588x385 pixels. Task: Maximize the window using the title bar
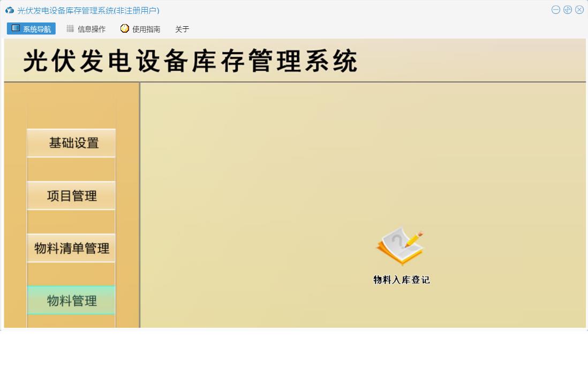click(x=567, y=10)
